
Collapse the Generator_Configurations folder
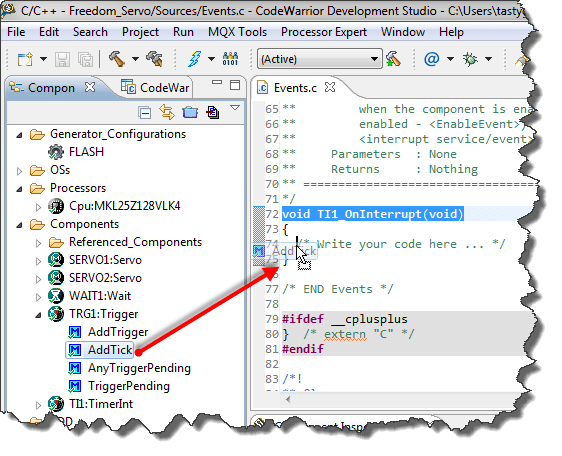coord(20,135)
